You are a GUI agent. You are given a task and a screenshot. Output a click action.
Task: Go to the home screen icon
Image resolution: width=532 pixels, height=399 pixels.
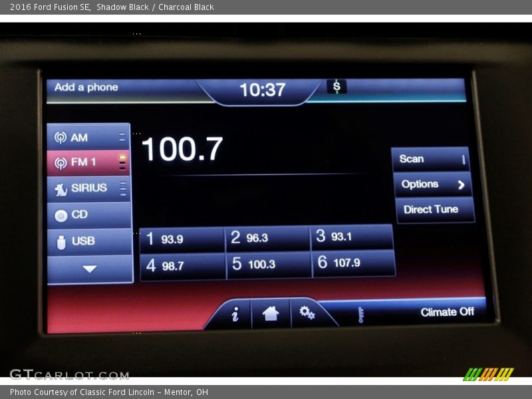(x=271, y=313)
